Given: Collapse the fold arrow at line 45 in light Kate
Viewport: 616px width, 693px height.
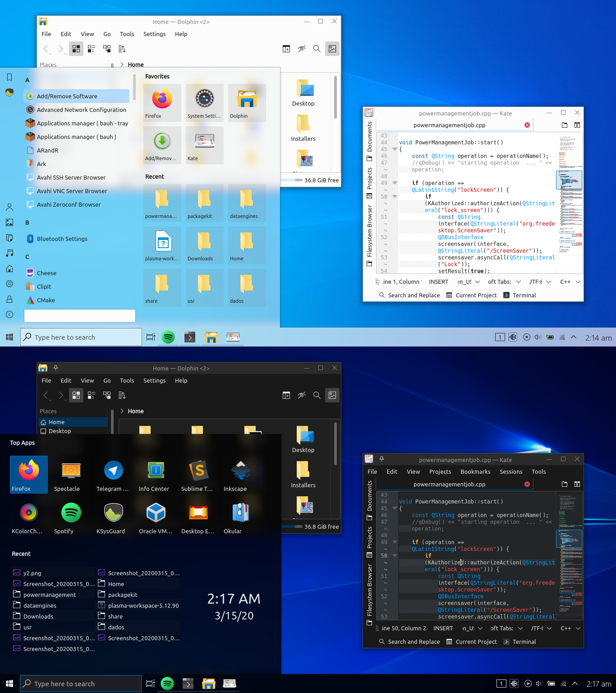Looking at the screenshot, I should tap(395, 149).
